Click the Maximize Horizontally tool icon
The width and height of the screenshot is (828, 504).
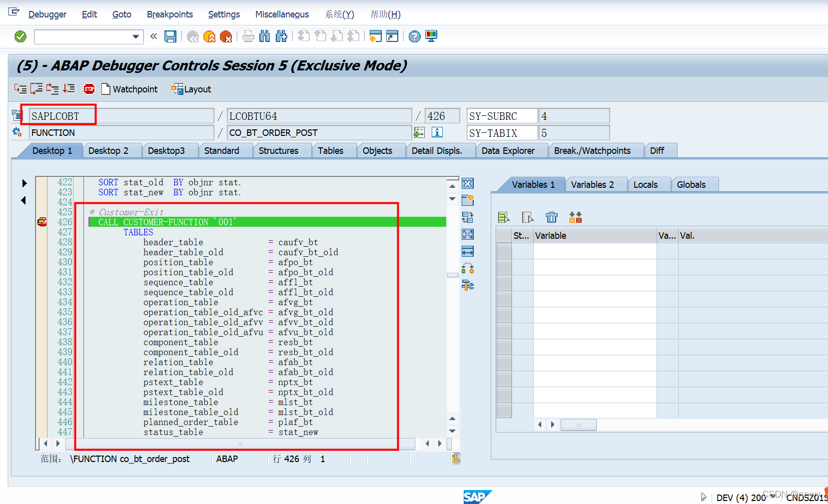[x=468, y=251]
